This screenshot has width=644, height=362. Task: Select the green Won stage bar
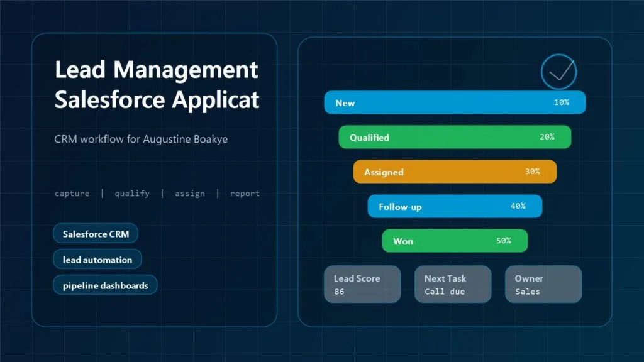point(455,241)
